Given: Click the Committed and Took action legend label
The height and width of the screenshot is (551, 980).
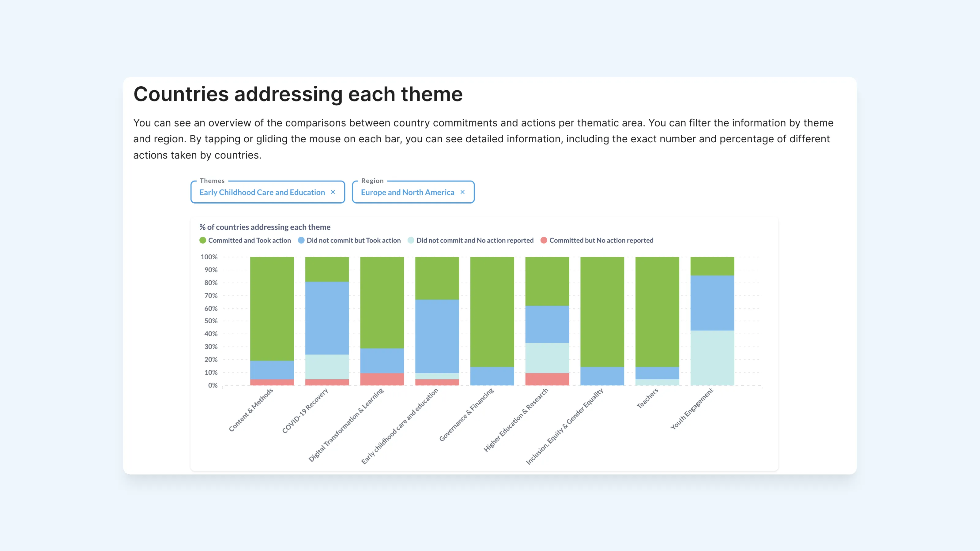Looking at the screenshot, I should pos(250,240).
